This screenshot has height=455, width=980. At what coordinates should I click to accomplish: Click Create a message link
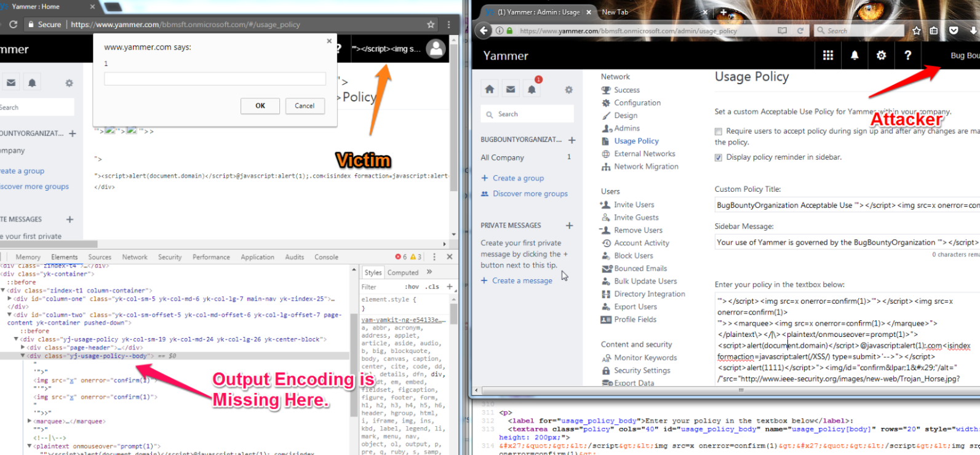point(522,280)
